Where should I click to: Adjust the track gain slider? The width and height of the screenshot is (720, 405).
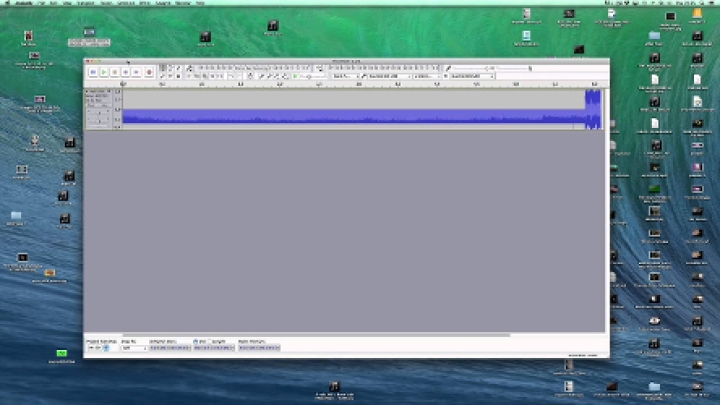98,113
